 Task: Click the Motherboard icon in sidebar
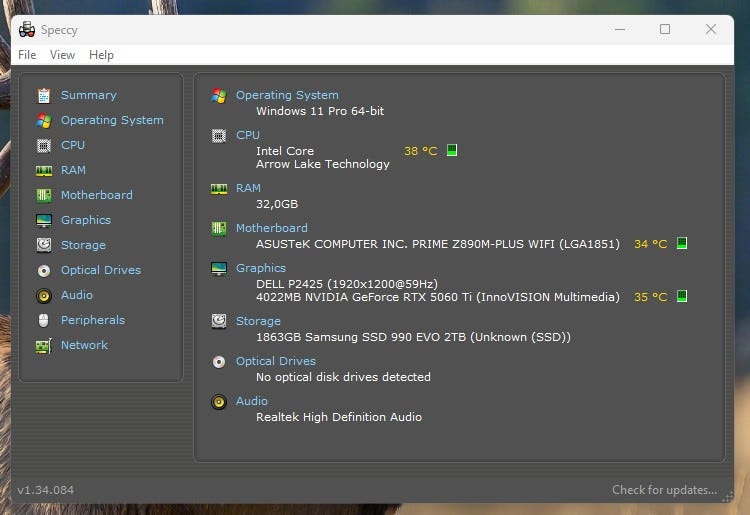44,195
